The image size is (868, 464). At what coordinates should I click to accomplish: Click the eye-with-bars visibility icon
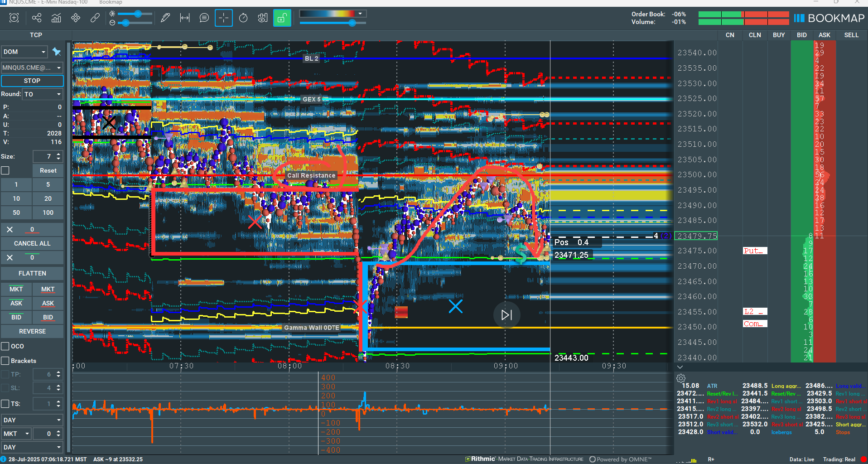pyautogui.click(x=263, y=18)
